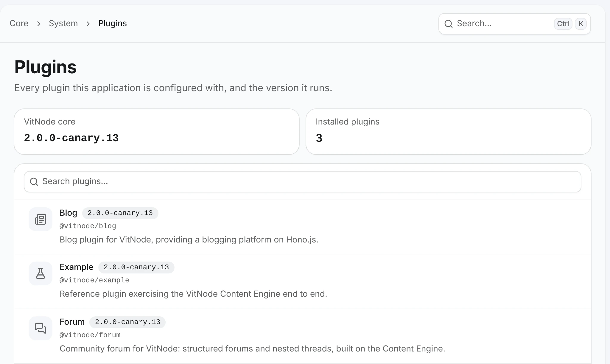Viewport: 610px width, 364px height.
Task: Click the Ctrl shortcut key badge
Action: (x=563, y=24)
